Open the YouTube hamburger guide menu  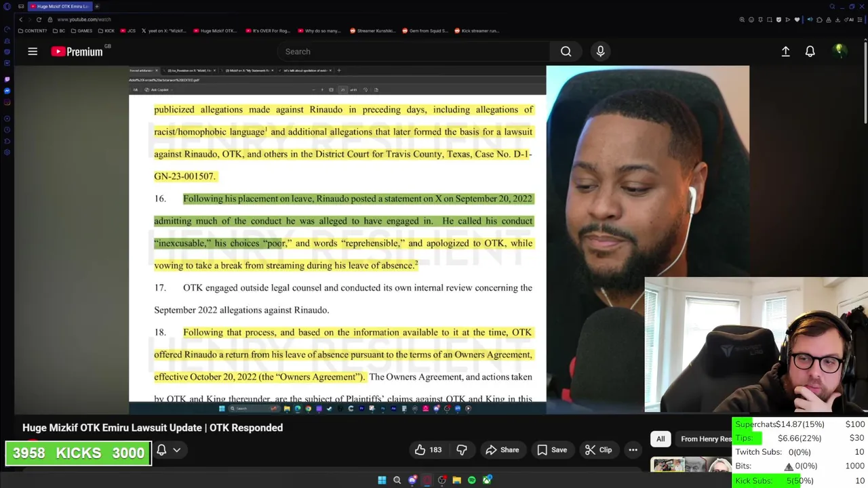pos(33,52)
